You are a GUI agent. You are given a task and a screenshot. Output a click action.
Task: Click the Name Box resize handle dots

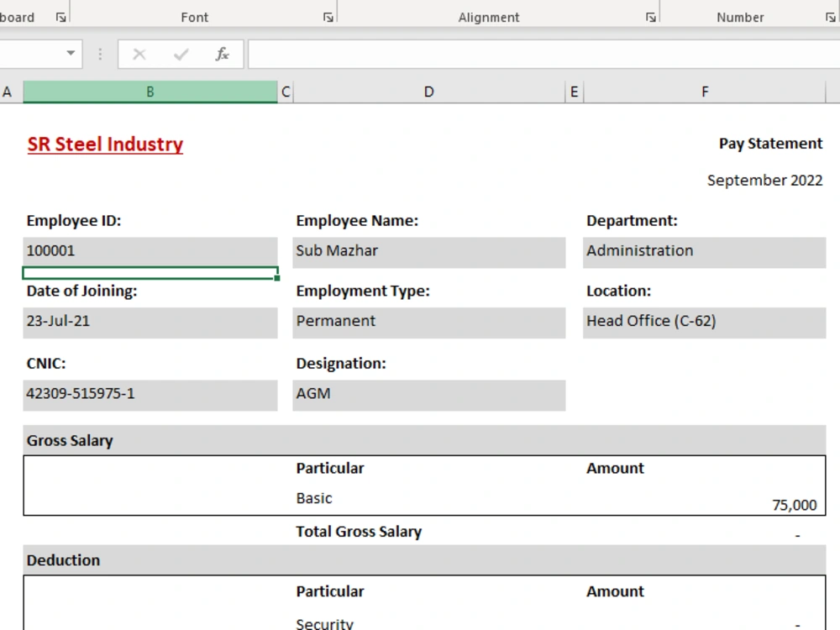(100, 54)
